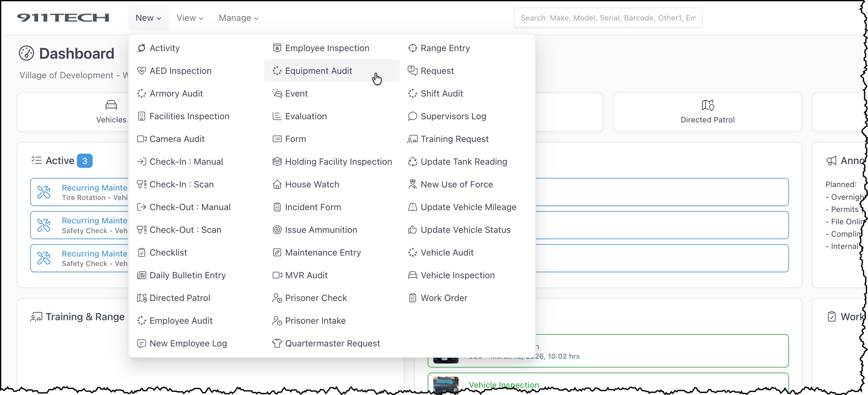
Task: Click the equipment search input field
Action: (x=608, y=18)
